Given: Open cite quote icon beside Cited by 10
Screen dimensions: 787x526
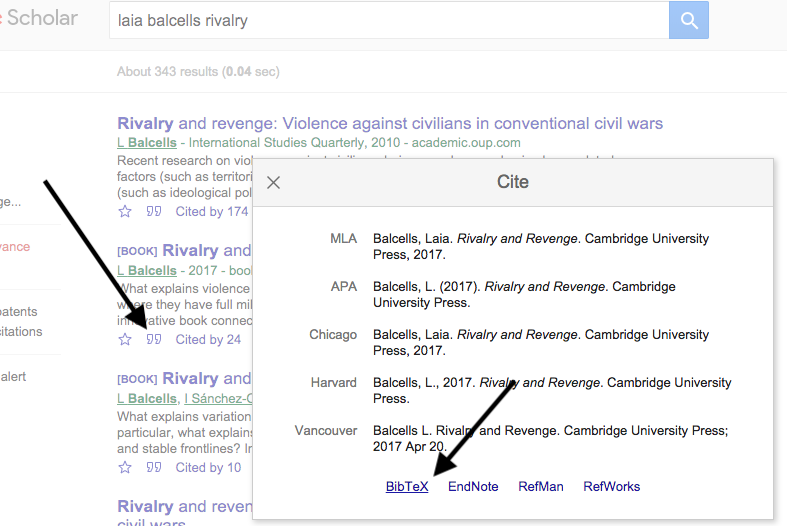Looking at the screenshot, I should click(x=154, y=467).
